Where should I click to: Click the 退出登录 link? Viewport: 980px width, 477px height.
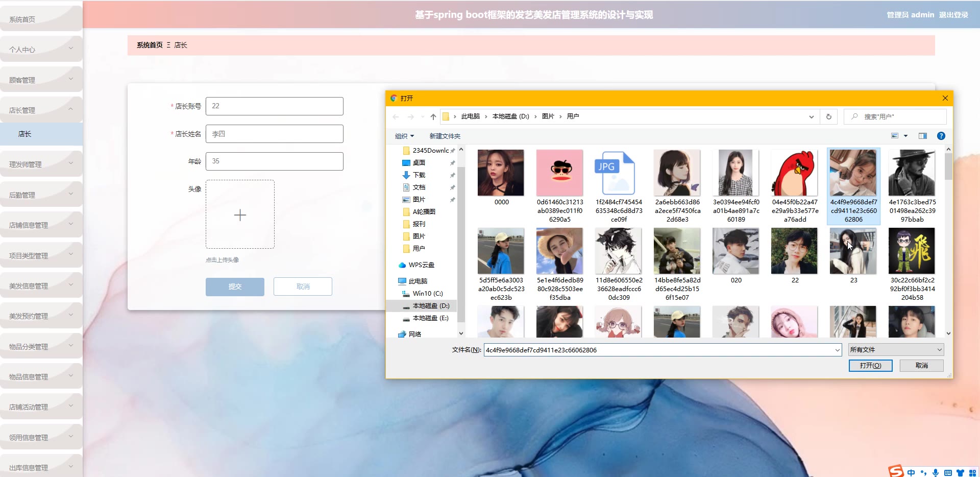[x=953, y=15]
